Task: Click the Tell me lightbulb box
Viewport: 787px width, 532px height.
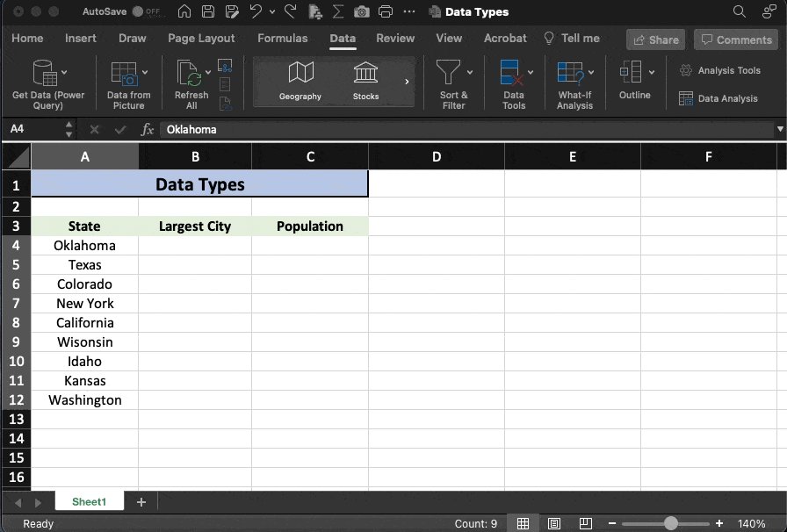Action: (x=572, y=38)
